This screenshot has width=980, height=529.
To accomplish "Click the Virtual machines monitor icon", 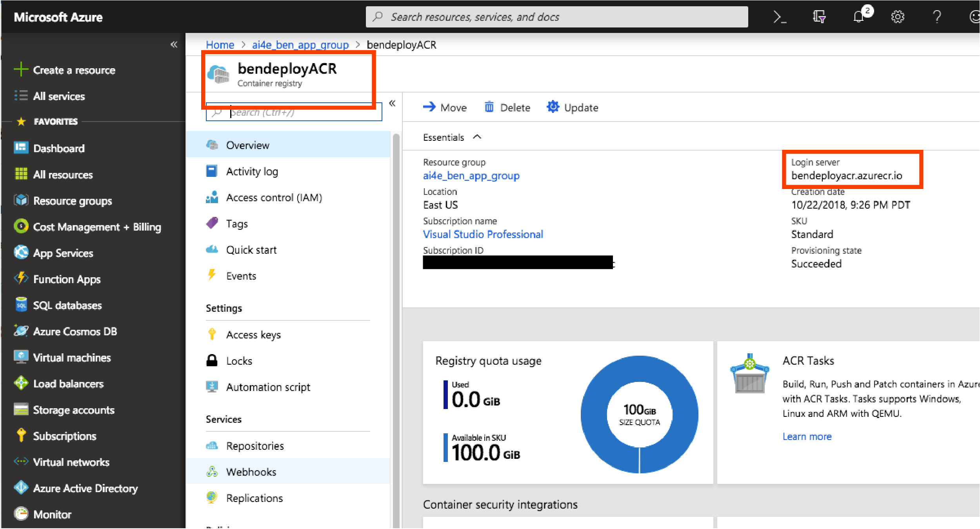I will coord(21,357).
